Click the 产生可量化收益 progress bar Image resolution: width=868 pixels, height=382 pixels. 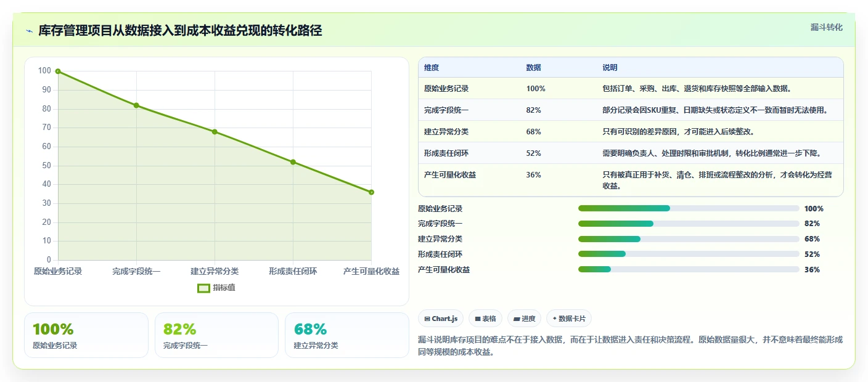(x=689, y=269)
